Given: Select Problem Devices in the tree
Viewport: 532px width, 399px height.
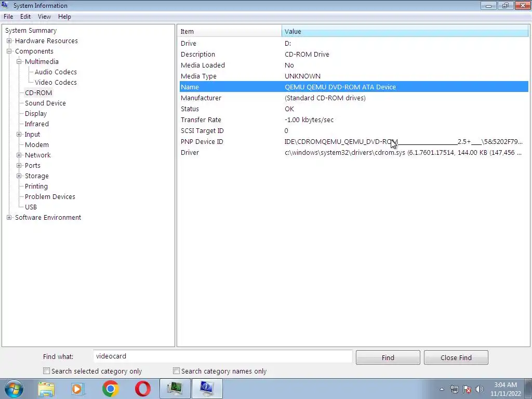Looking at the screenshot, I should click(x=50, y=197).
